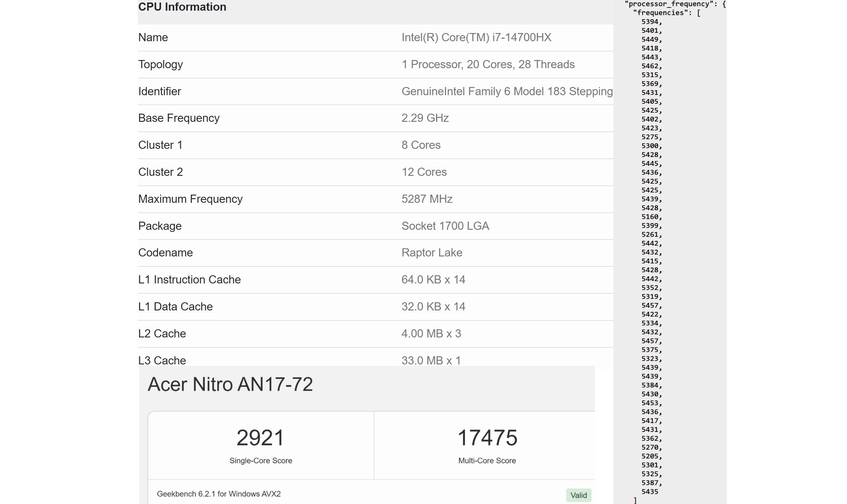Screen dimensions: 847x504
Task: Click the 'Base Frequency' label
Action: (x=179, y=118)
